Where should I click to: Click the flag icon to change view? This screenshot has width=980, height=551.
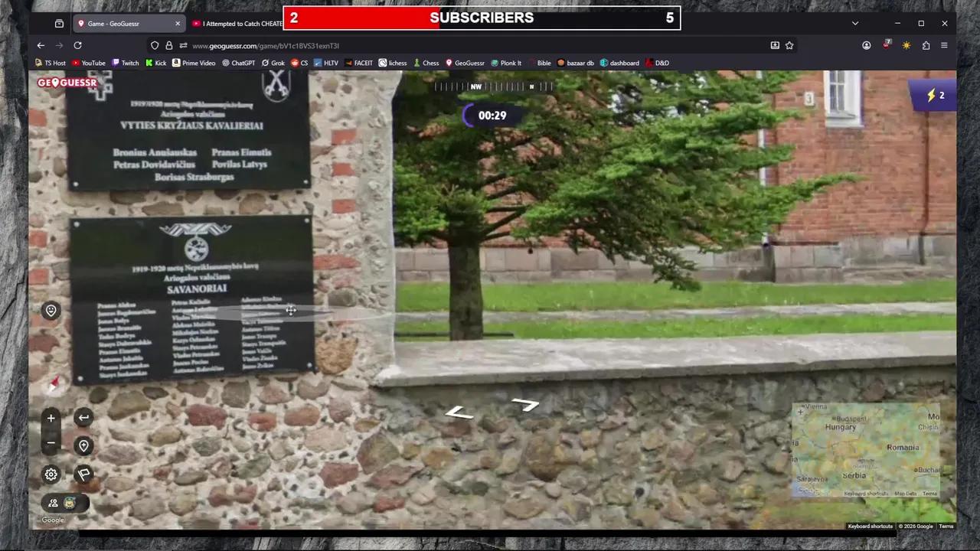point(84,474)
